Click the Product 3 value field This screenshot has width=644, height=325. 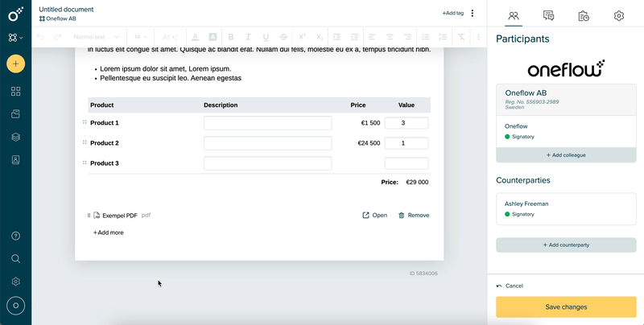click(407, 163)
